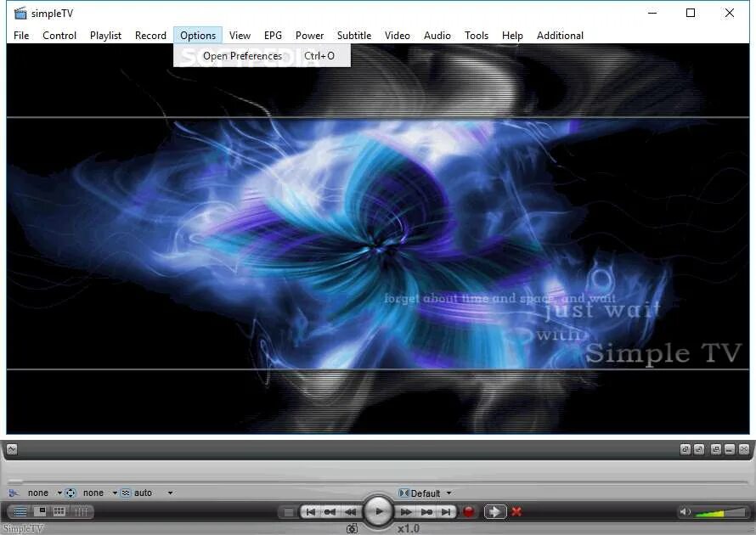Click the rewind double-arrow button
Screen dimensions: 756x535
pyautogui.click(x=351, y=512)
